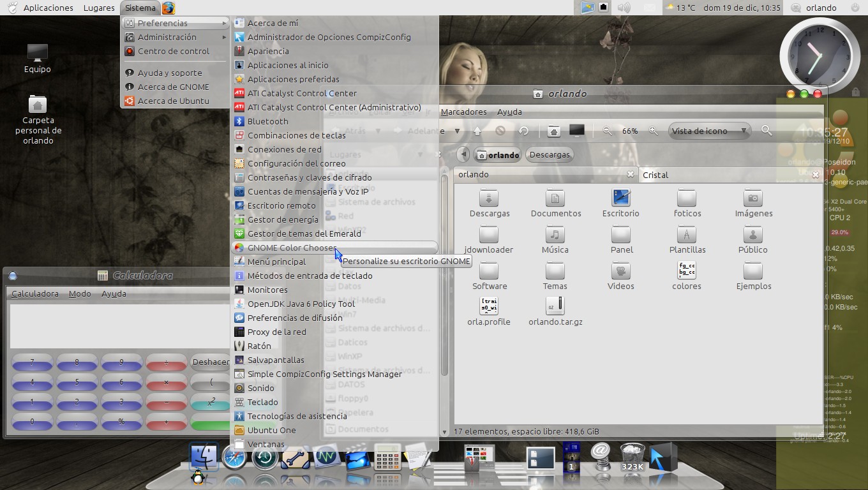Select the Imágenes folder

point(754,204)
